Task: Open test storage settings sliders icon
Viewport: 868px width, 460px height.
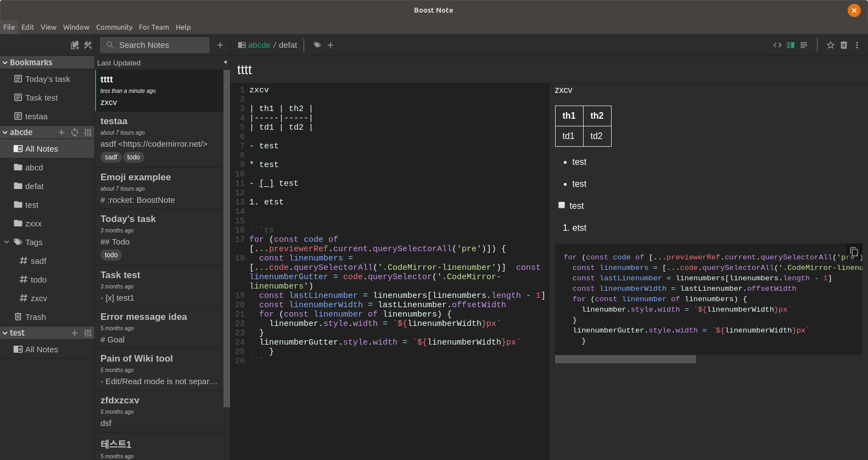Action: (x=88, y=333)
